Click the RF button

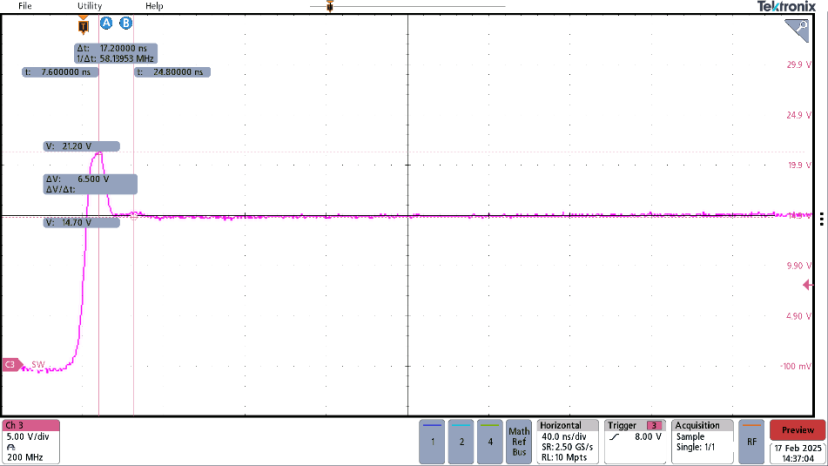[x=751, y=442]
